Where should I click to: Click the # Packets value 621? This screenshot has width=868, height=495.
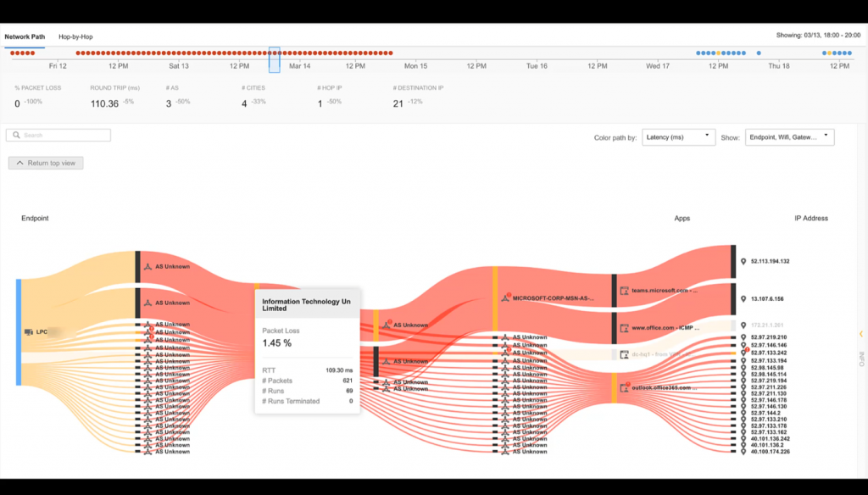click(x=348, y=381)
